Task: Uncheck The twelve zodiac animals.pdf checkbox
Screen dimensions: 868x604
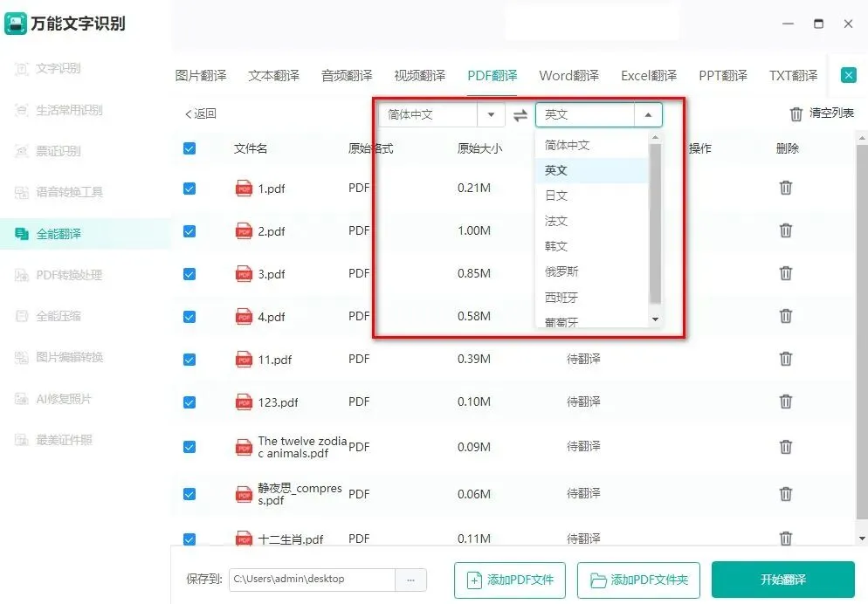Action: (189, 447)
